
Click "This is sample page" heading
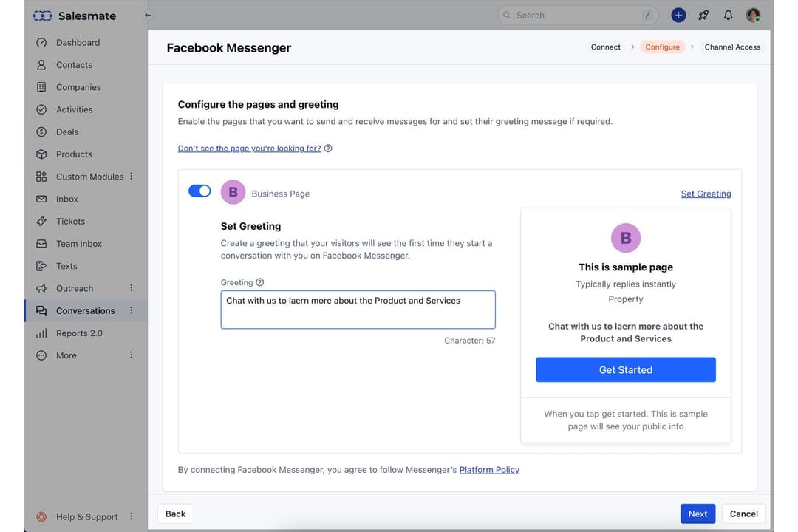pyautogui.click(x=626, y=267)
